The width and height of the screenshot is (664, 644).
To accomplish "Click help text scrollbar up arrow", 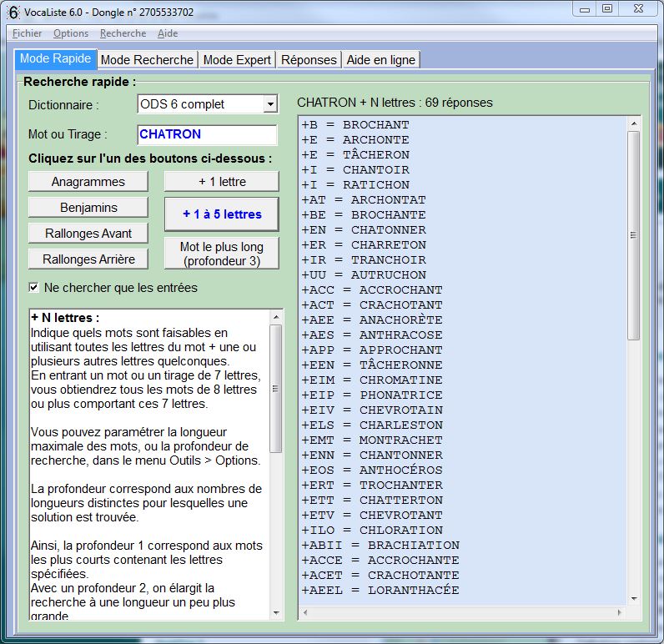I will [276, 317].
